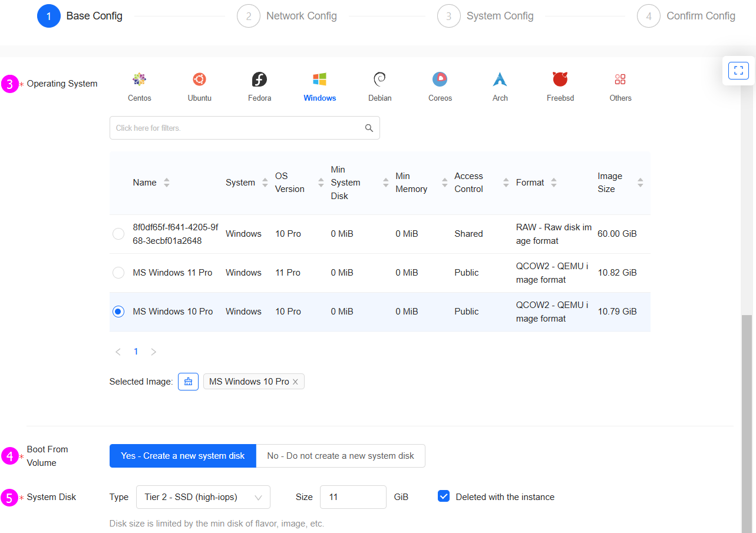This screenshot has width=756, height=533.
Task: Click the 10.82 GiB image size cell
Action: pos(617,273)
